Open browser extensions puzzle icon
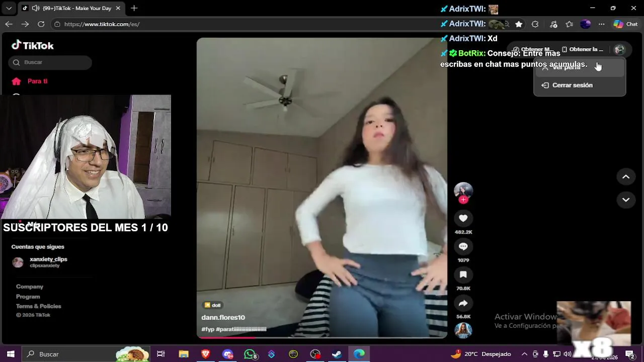Image resolution: width=644 pixels, height=362 pixels. pos(535,24)
